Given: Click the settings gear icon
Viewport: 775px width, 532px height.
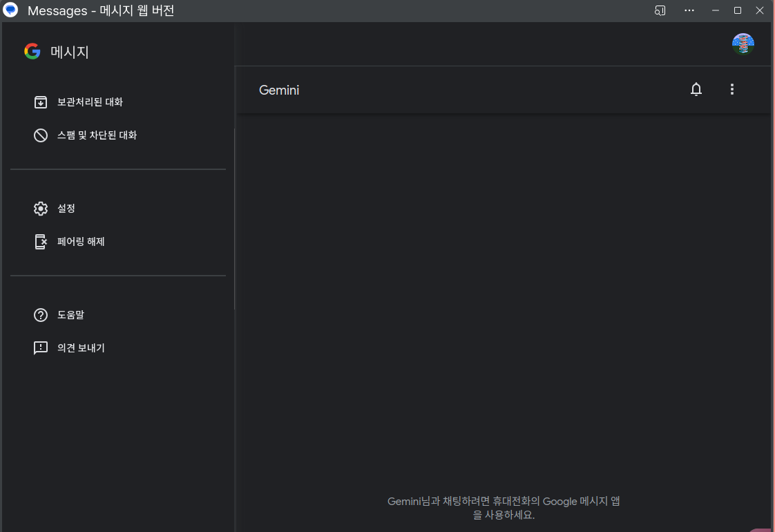Looking at the screenshot, I should coord(41,209).
